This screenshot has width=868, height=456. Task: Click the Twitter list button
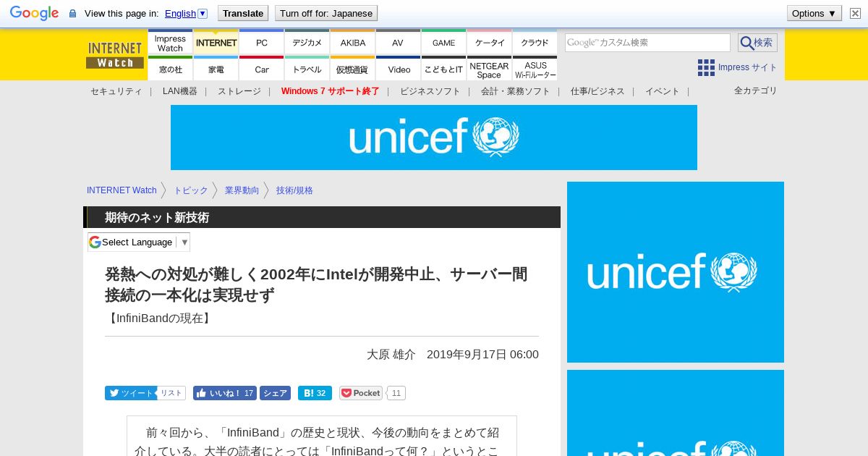coord(171,393)
